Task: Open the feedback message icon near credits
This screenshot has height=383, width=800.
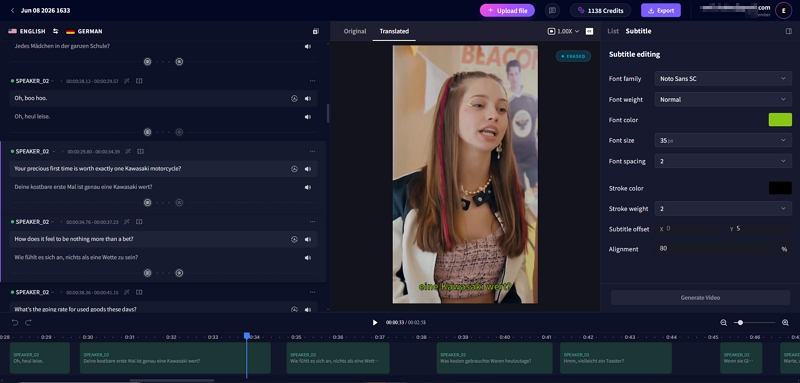Action: [552, 10]
